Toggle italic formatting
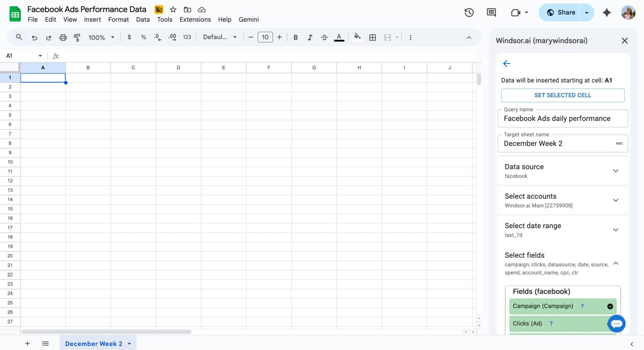This screenshot has height=350, width=644. tap(310, 37)
